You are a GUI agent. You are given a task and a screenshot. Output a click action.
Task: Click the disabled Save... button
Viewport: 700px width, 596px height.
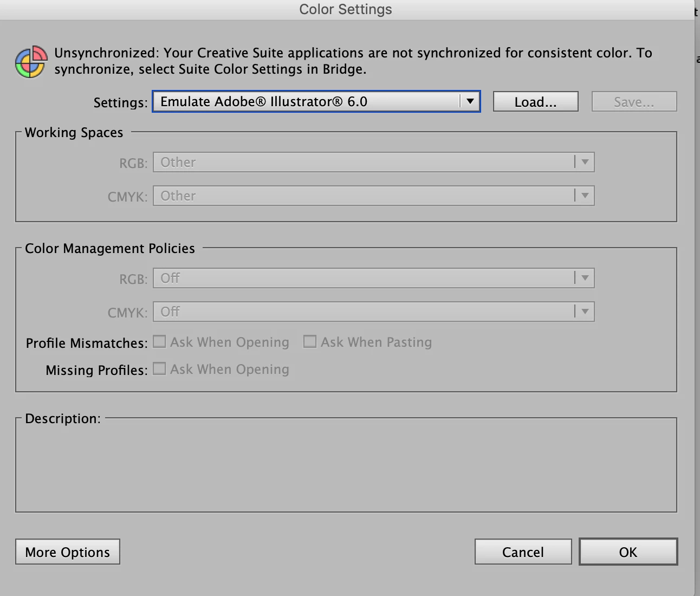pyautogui.click(x=634, y=102)
